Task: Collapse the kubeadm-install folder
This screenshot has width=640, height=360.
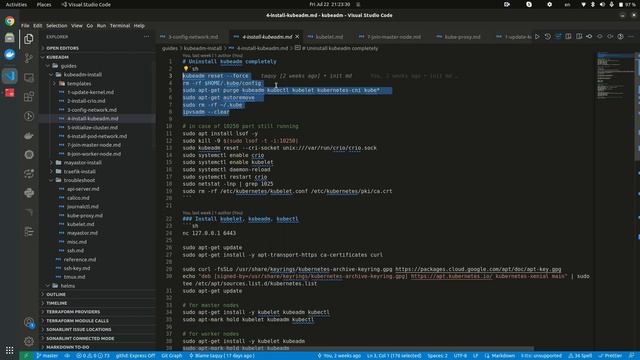Action: [x=97, y=75]
